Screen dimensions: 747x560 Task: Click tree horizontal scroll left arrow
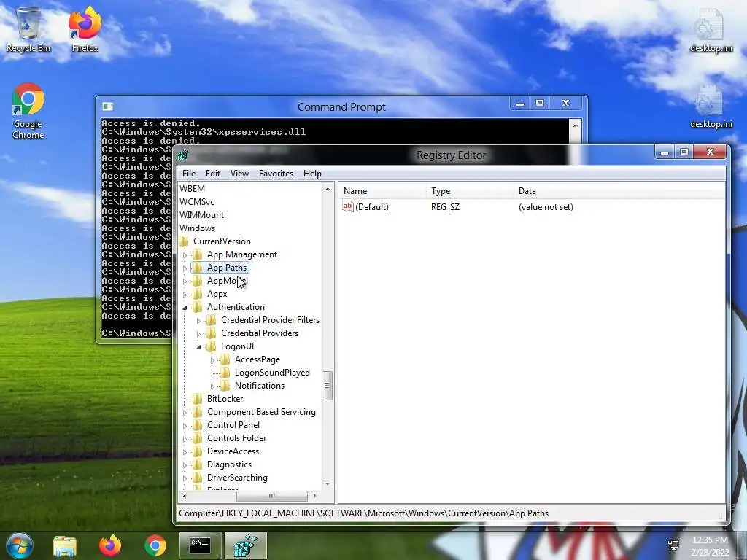185,496
